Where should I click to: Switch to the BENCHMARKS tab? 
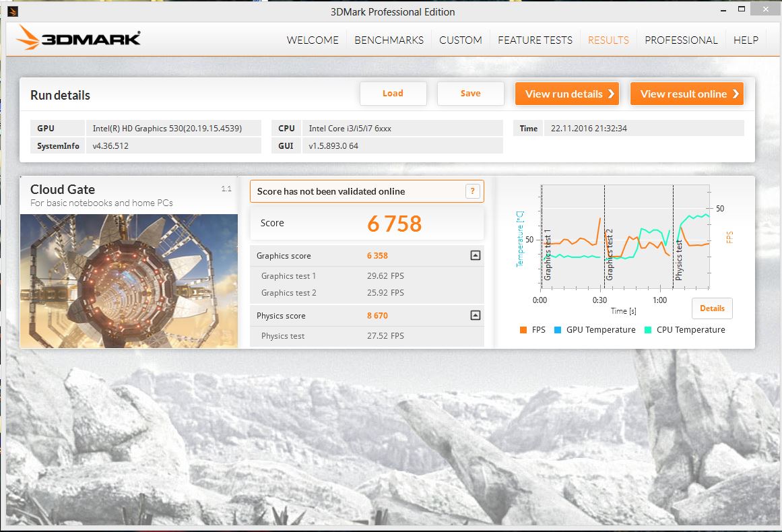(389, 40)
